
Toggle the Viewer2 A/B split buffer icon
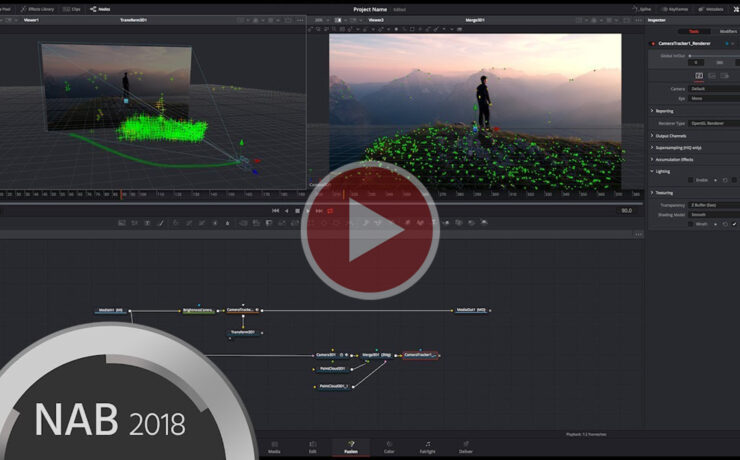tap(338, 20)
